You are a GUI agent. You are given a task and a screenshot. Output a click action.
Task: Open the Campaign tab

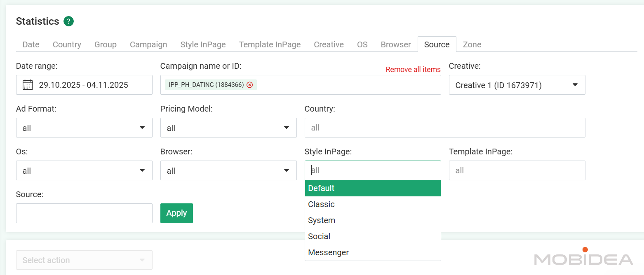click(148, 44)
